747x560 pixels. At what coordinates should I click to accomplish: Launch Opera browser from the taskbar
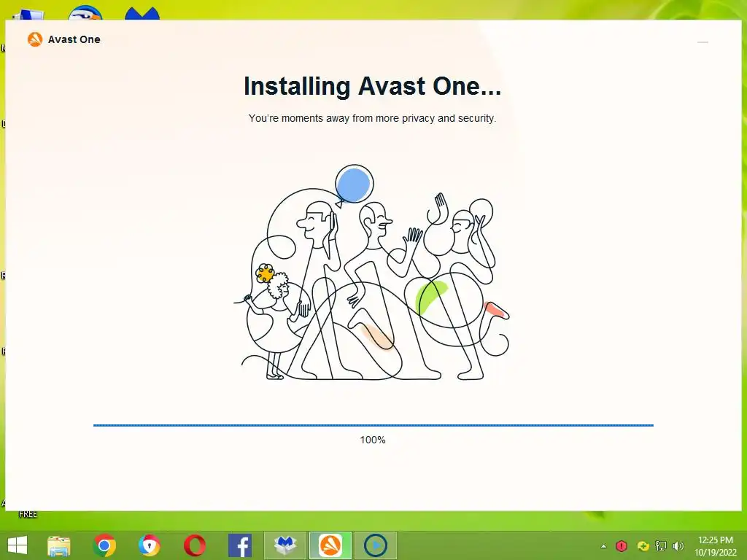pyautogui.click(x=194, y=545)
